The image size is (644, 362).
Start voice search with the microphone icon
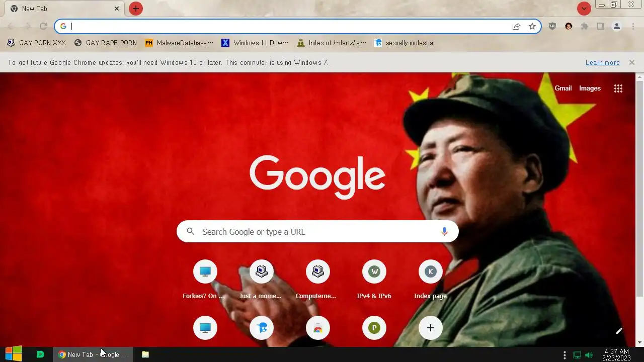coord(444,231)
